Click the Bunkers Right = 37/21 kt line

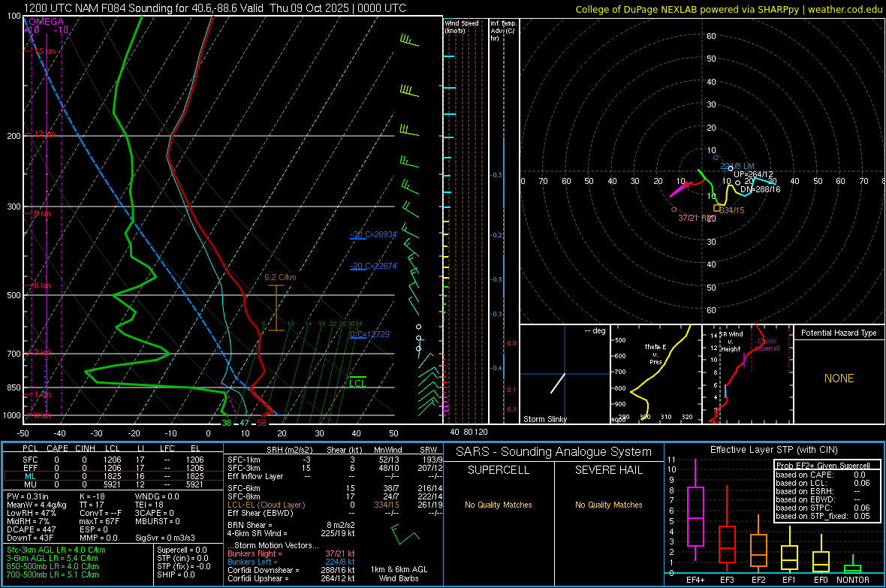(x=291, y=553)
